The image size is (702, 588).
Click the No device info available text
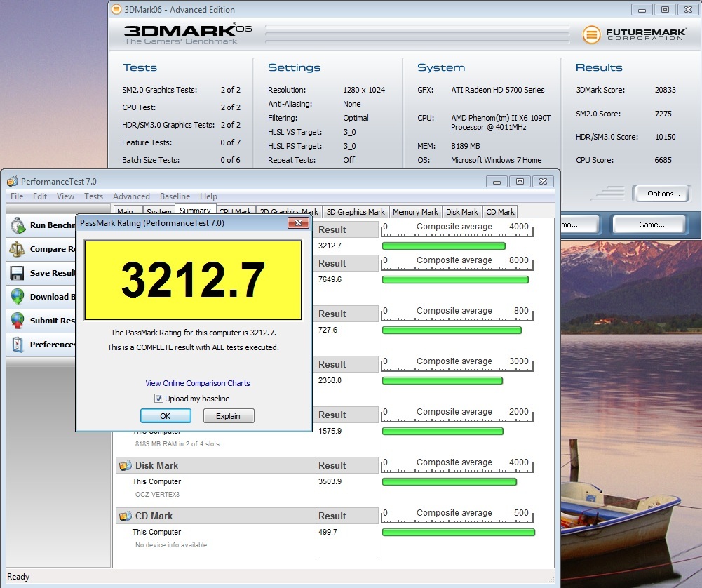171,545
